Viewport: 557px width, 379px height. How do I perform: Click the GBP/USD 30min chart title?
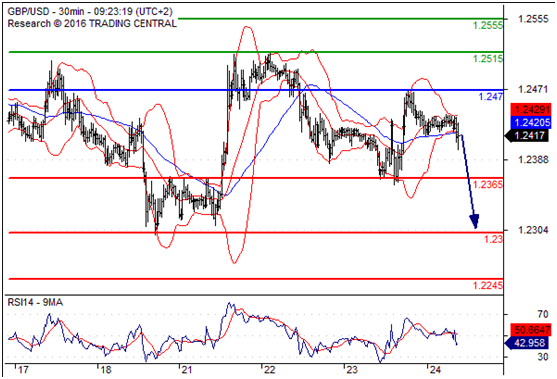pyautogui.click(x=90, y=12)
